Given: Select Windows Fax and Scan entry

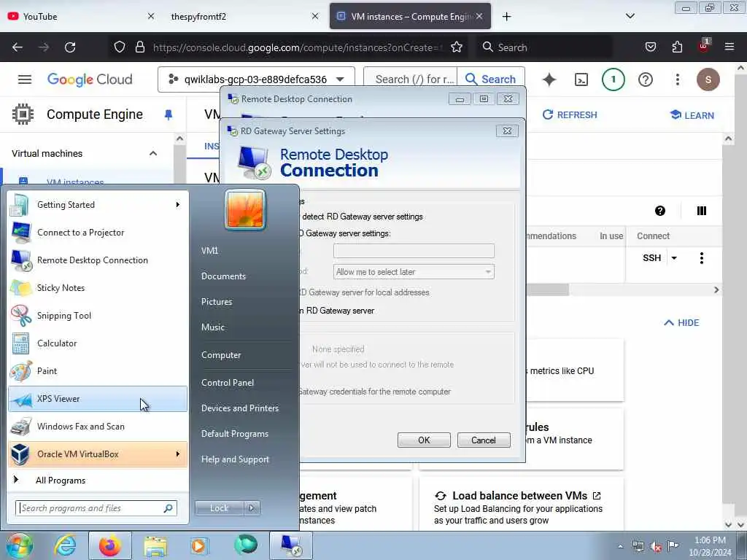Looking at the screenshot, I should [98, 427].
